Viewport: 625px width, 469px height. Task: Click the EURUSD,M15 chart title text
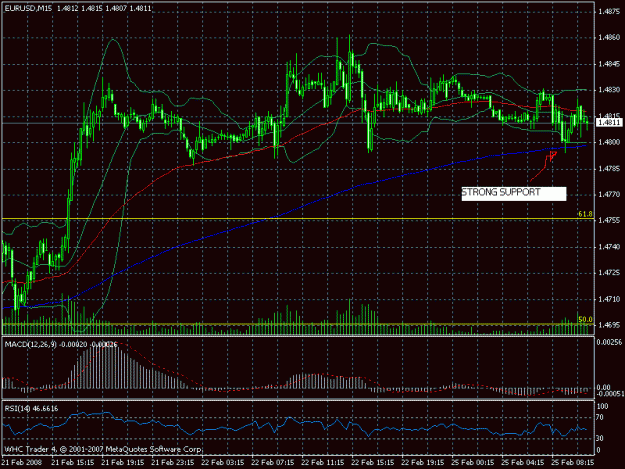(x=28, y=8)
